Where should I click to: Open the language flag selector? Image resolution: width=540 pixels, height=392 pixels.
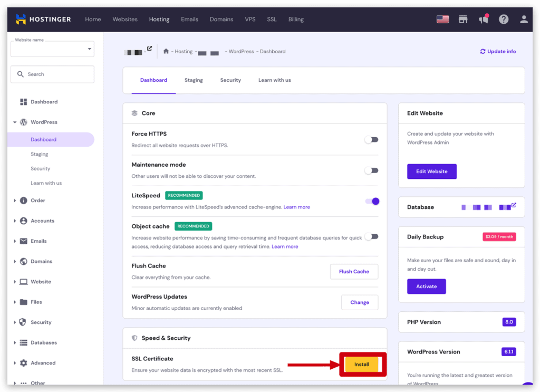pyautogui.click(x=442, y=20)
